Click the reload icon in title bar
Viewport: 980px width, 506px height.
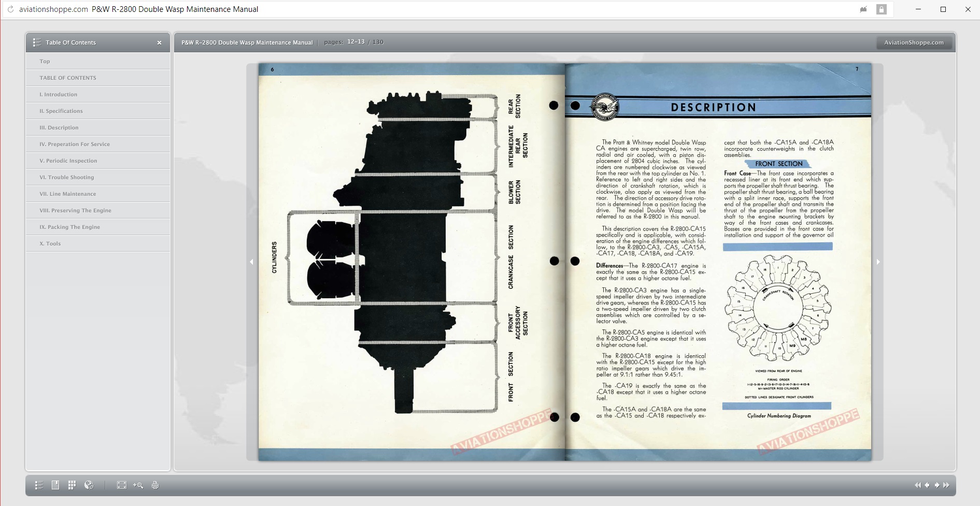tap(10, 9)
